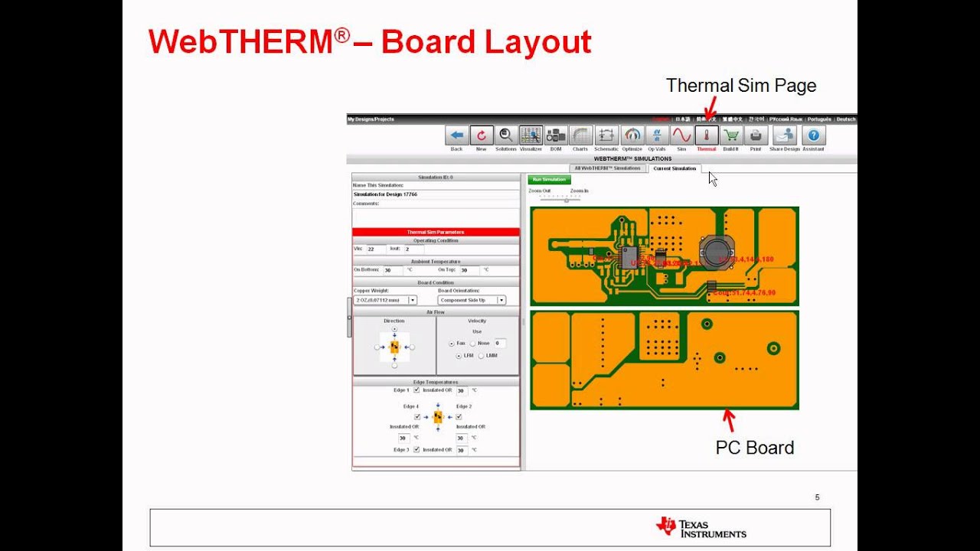Image resolution: width=980 pixels, height=551 pixels.
Task: Click the Vin input field
Action: pos(376,249)
